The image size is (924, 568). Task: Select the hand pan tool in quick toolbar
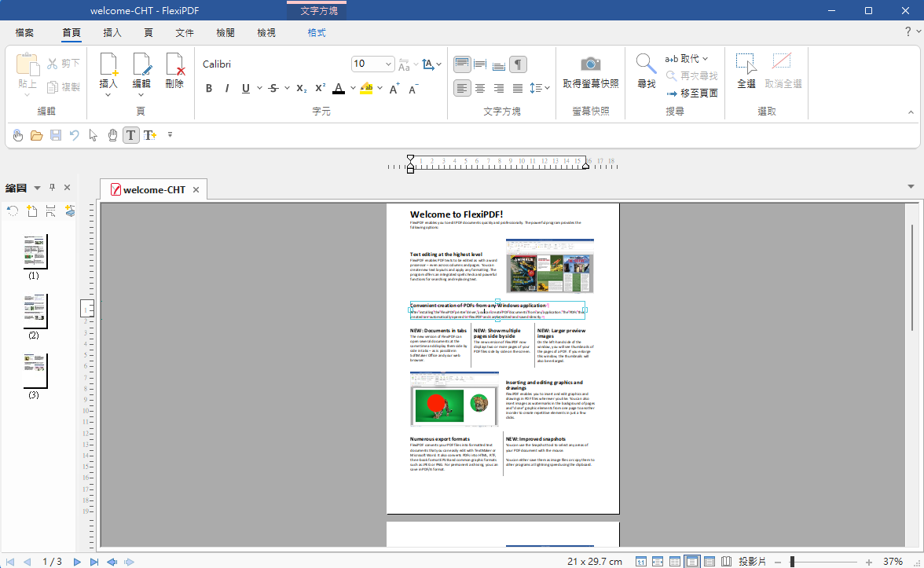(112, 135)
